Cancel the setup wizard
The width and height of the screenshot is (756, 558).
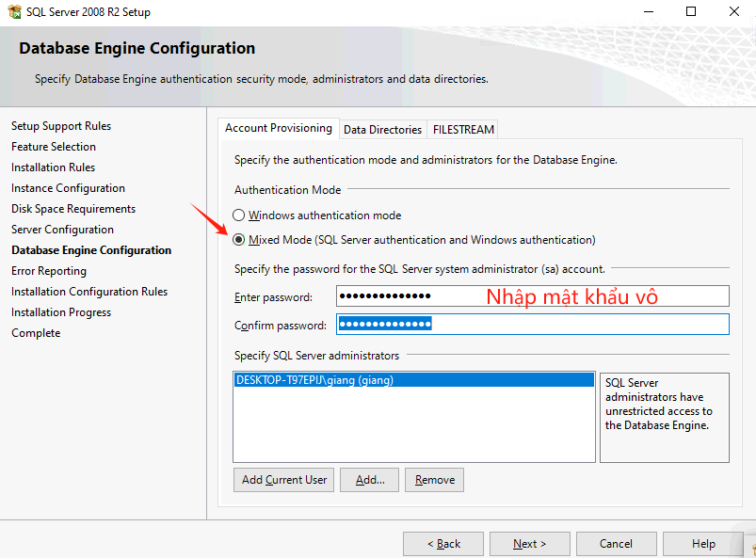pos(616,544)
